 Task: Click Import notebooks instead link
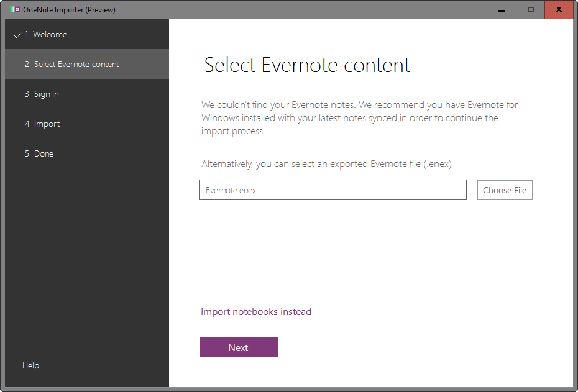click(x=256, y=312)
